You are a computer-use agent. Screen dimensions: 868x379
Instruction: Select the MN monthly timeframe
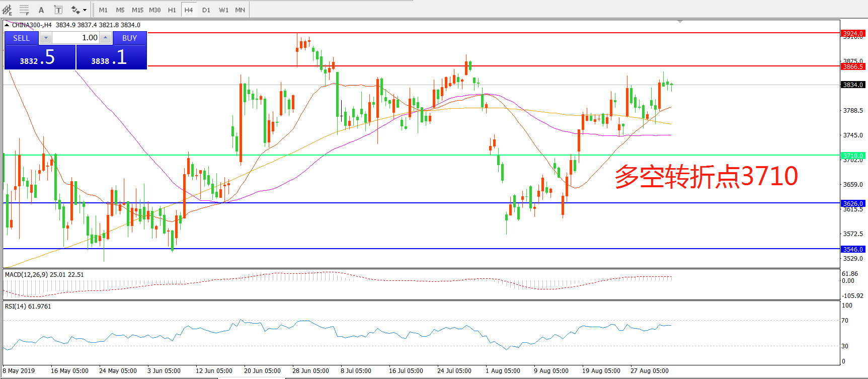coord(240,10)
